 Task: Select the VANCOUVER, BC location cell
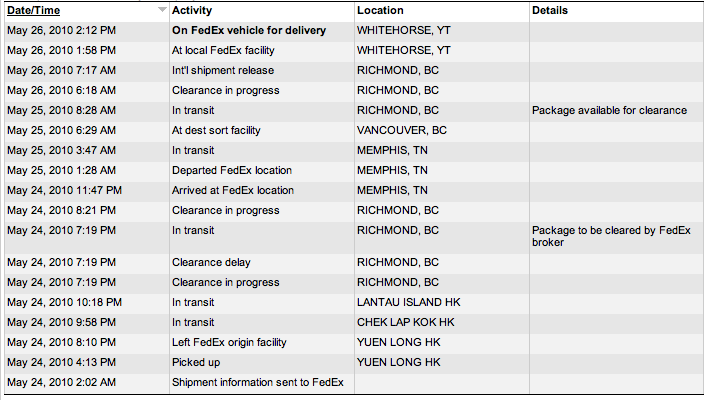[x=402, y=130]
